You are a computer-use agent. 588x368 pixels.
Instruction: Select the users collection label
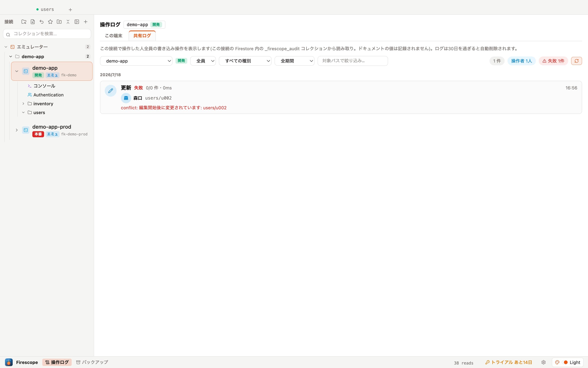[39, 112]
